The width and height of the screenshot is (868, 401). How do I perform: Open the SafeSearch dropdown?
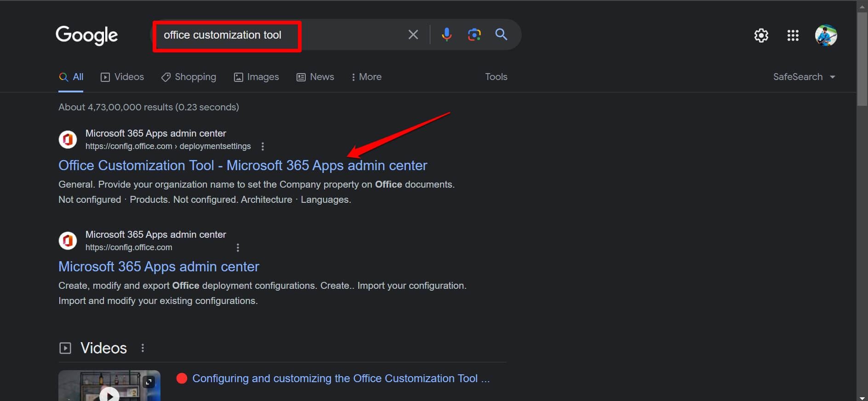804,77
